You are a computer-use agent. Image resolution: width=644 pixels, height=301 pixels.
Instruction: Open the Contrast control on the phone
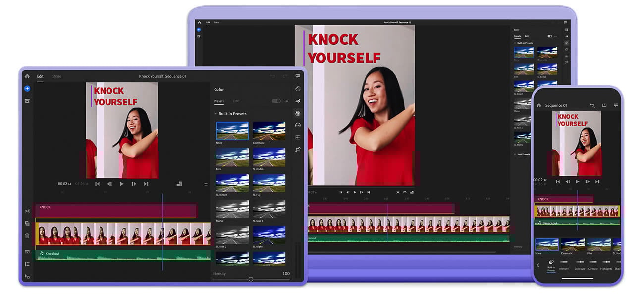[x=593, y=265]
